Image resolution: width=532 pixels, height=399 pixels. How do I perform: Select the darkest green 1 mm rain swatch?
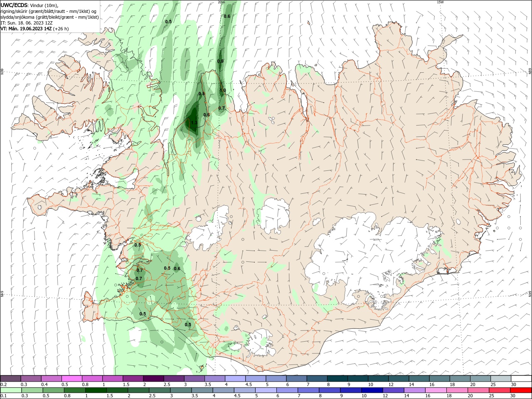click(x=96, y=390)
